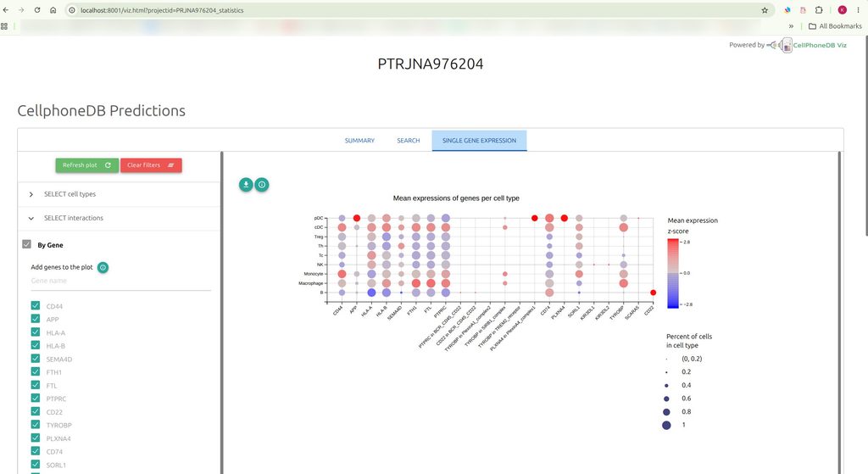Toggle the By Gene checkbox
Viewport: 868px width, 474px height.
26,244
